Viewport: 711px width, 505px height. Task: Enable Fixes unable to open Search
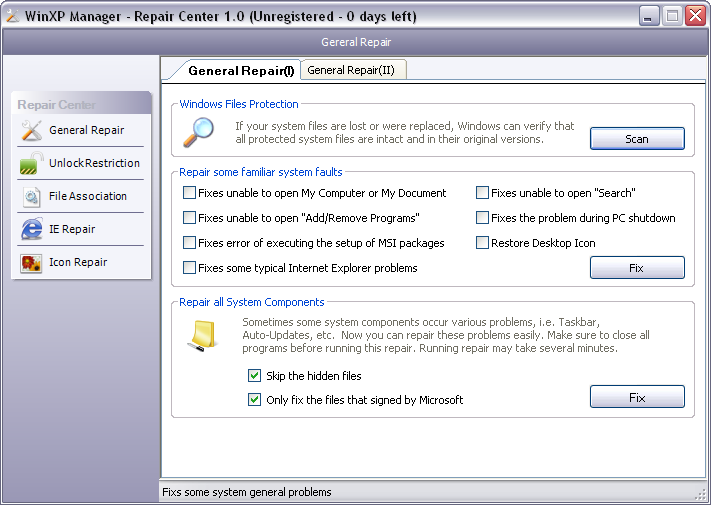[x=482, y=193]
